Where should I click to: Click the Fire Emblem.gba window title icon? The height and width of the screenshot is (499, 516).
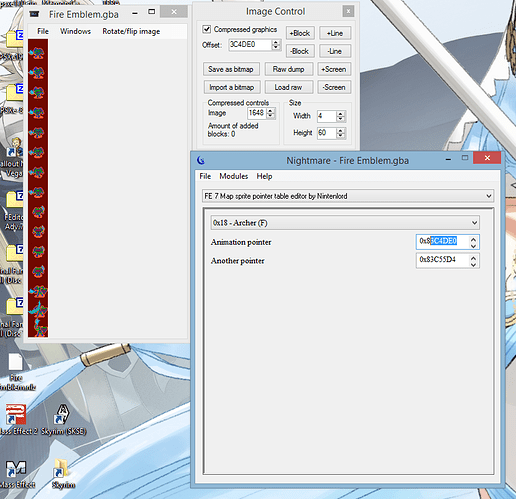(34, 14)
